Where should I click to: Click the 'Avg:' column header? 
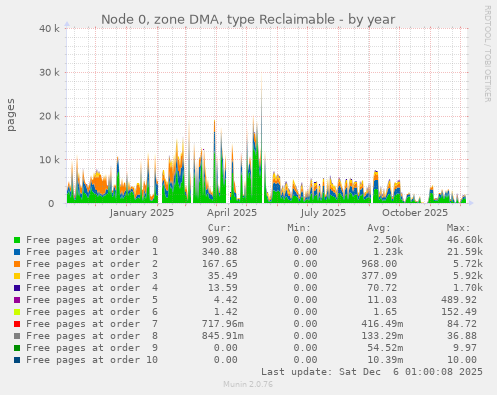pos(379,228)
